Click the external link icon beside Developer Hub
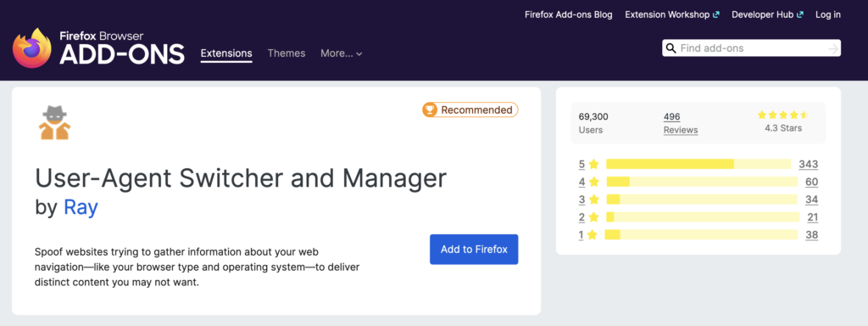This screenshot has width=868, height=326. point(800,15)
